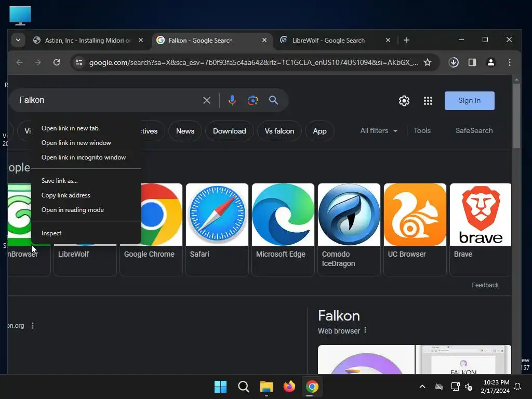This screenshot has width=532, height=399.
Task: Go forward with the forward arrow
Action: pos(37,62)
